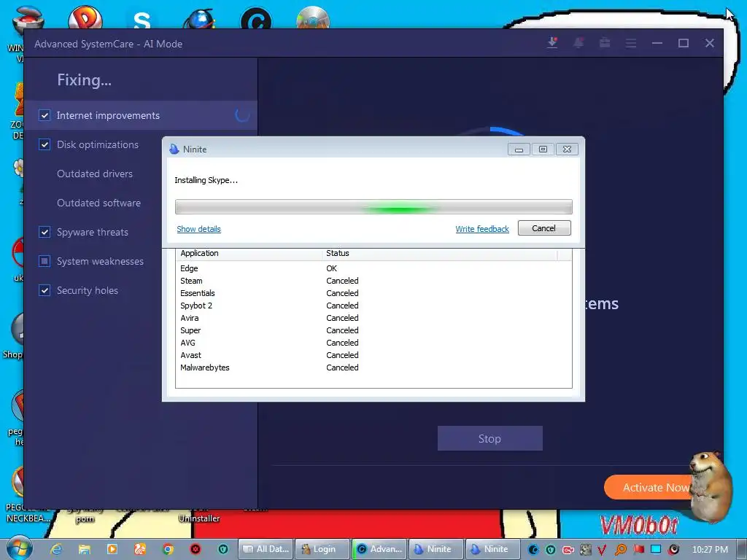Screen dimensions: 747x560
Task: Click the orange magnifier tray icon
Action: point(620,550)
